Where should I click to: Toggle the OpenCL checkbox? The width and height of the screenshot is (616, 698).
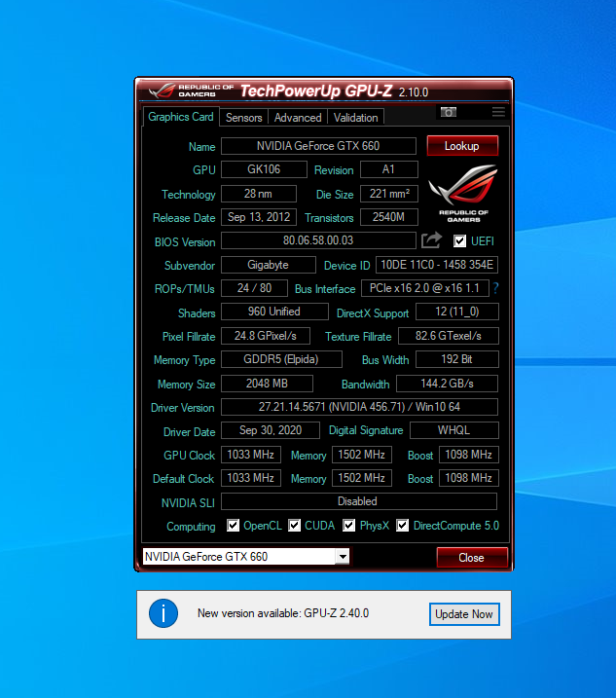click(x=233, y=526)
